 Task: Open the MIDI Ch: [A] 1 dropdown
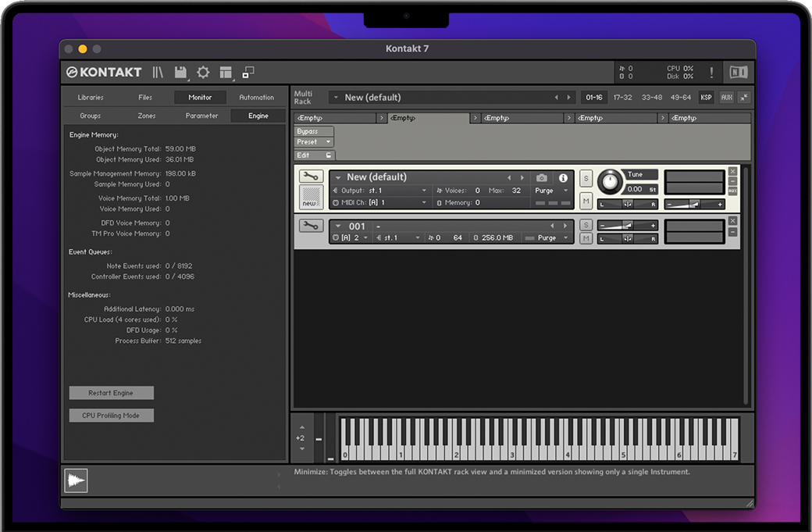[424, 203]
